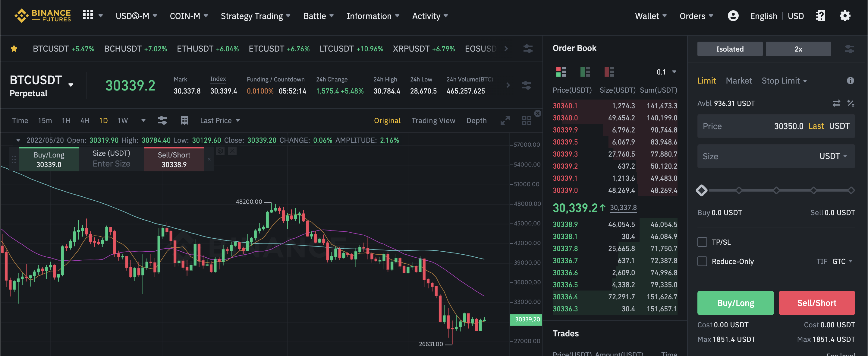The width and height of the screenshot is (868, 356).
Task: Click the transfer arrows icon beside available balance
Action: pyautogui.click(x=836, y=103)
